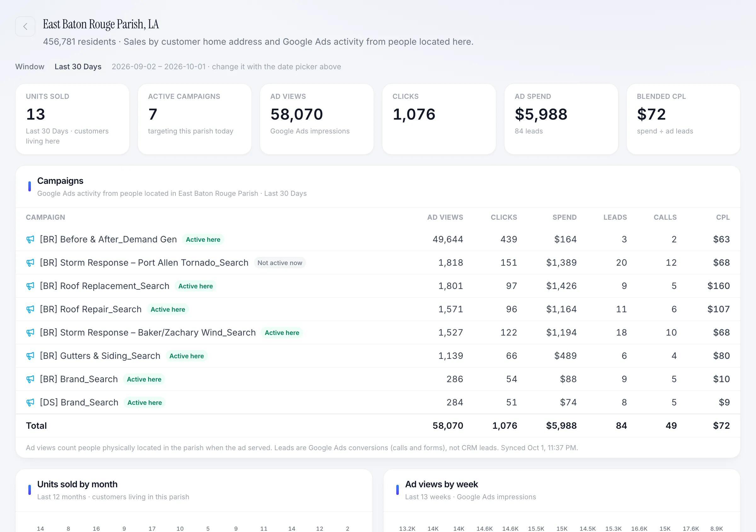Sort table by CLICKS column header
The height and width of the screenshot is (532, 756).
pos(504,218)
